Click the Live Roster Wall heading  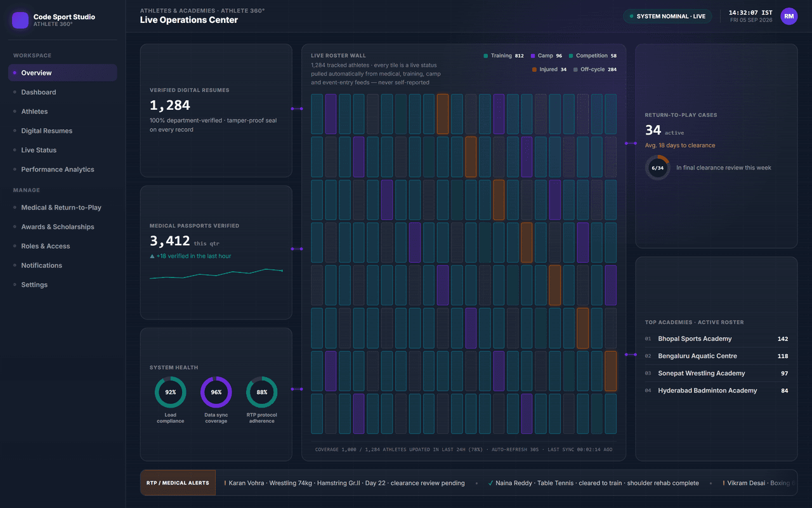coord(338,56)
